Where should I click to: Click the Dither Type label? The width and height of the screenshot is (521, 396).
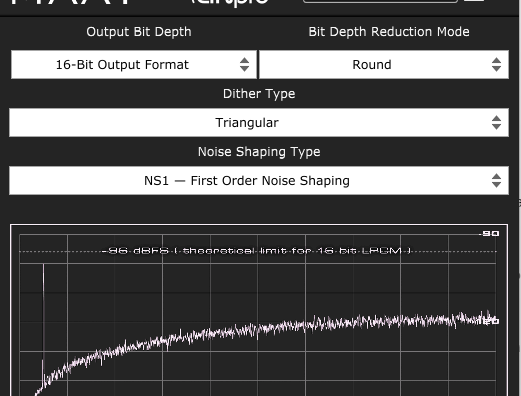[x=259, y=94]
